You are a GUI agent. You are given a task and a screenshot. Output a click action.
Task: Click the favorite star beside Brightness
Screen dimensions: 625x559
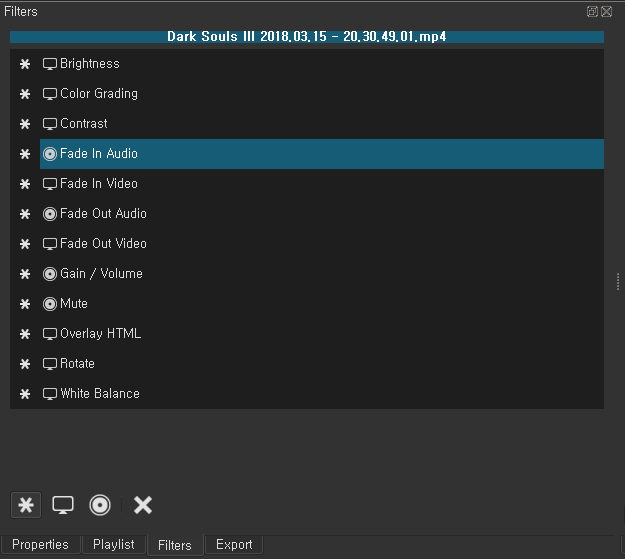point(25,64)
